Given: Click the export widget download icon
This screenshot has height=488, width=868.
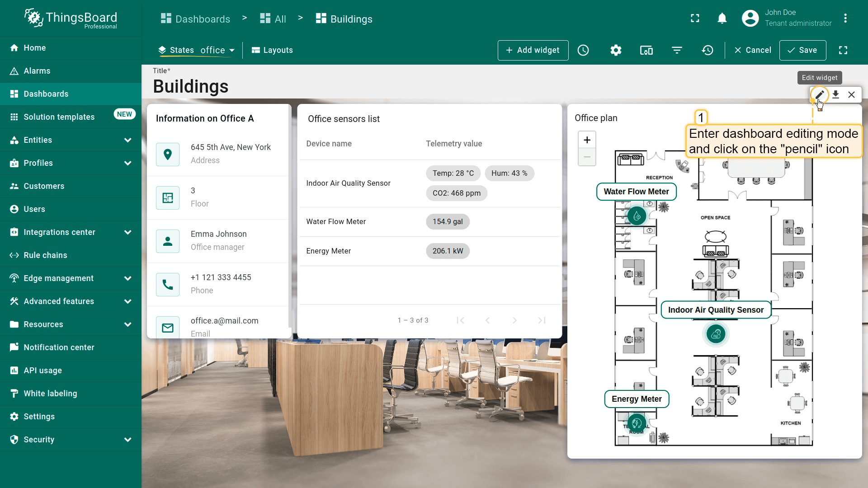Looking at the screenshot, I should coord(835,95).
